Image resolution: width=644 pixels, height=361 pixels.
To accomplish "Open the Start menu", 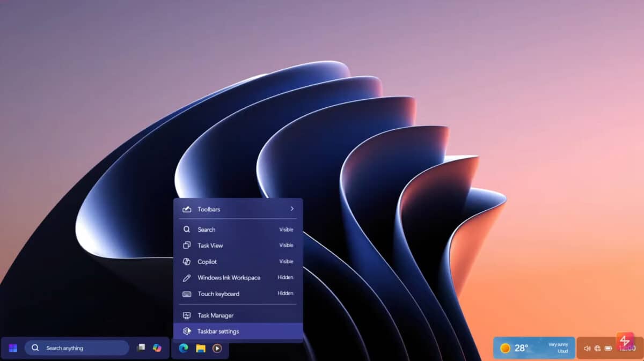I will coord(12,348).
